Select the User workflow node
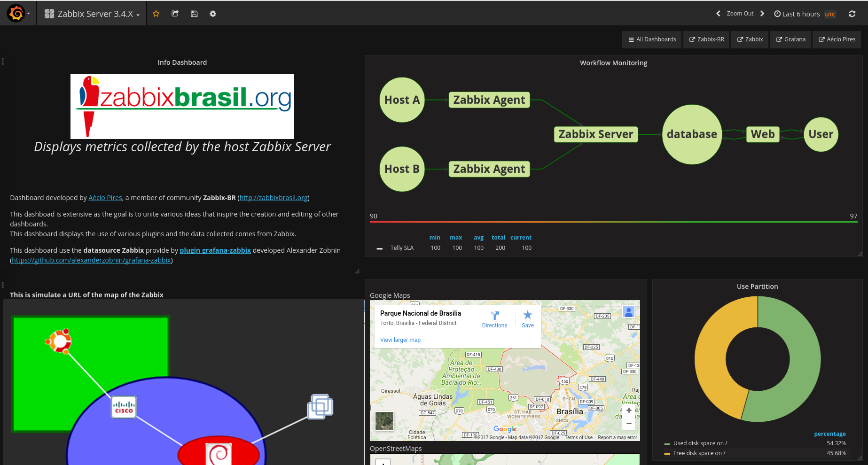The image size is (868, 465). 821,134
